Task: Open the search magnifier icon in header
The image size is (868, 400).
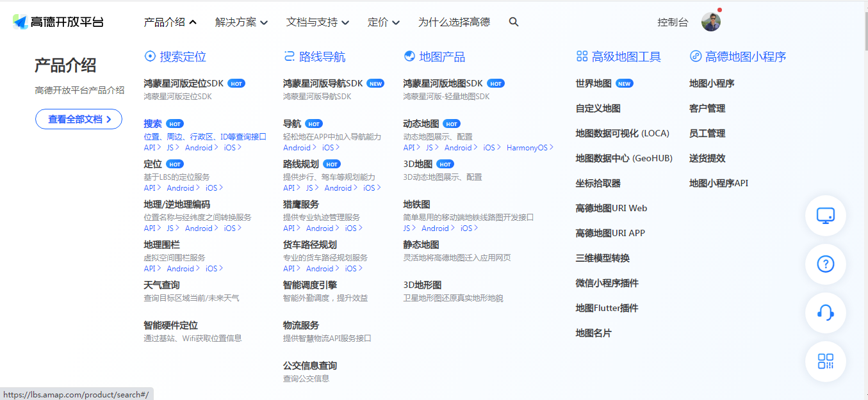Action: point(514,22)
